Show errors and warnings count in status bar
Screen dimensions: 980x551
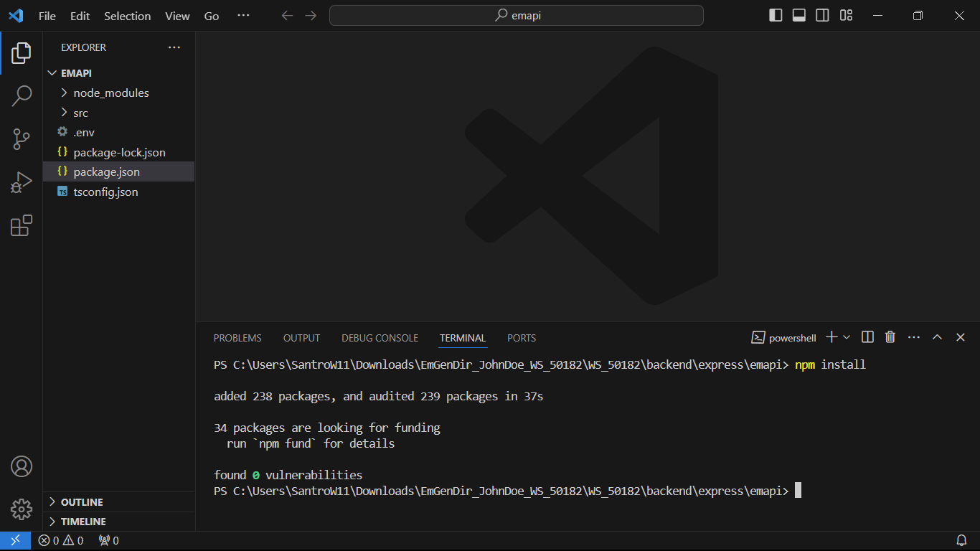(x=61, y=540)
